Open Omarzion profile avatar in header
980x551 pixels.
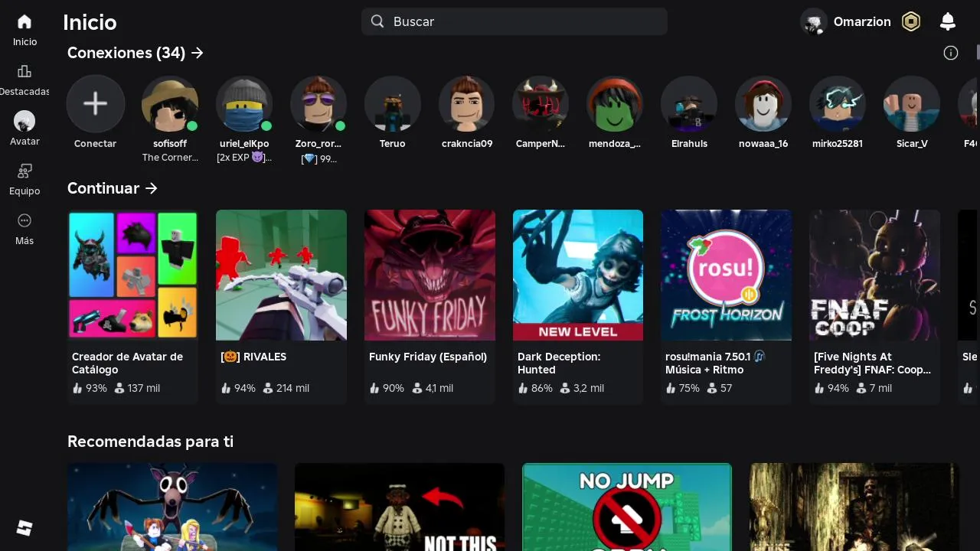(814, 21)
